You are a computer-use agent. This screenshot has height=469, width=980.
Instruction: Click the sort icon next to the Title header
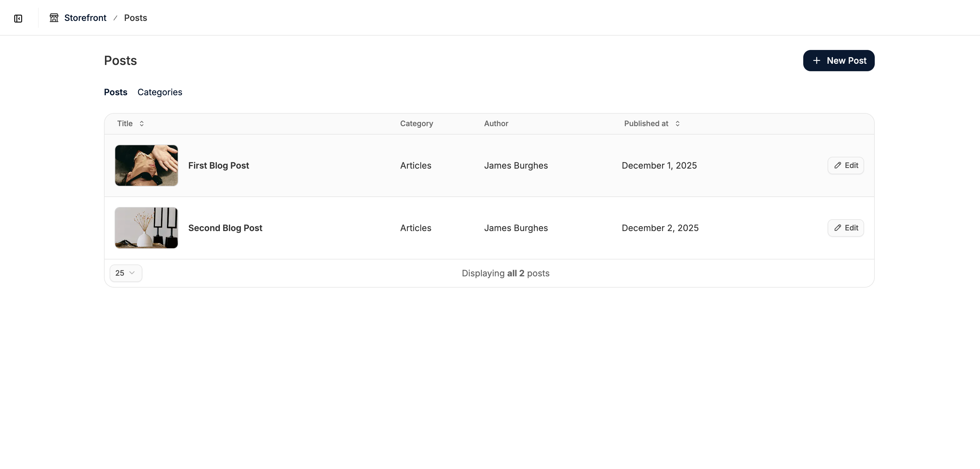click(141, 123)
